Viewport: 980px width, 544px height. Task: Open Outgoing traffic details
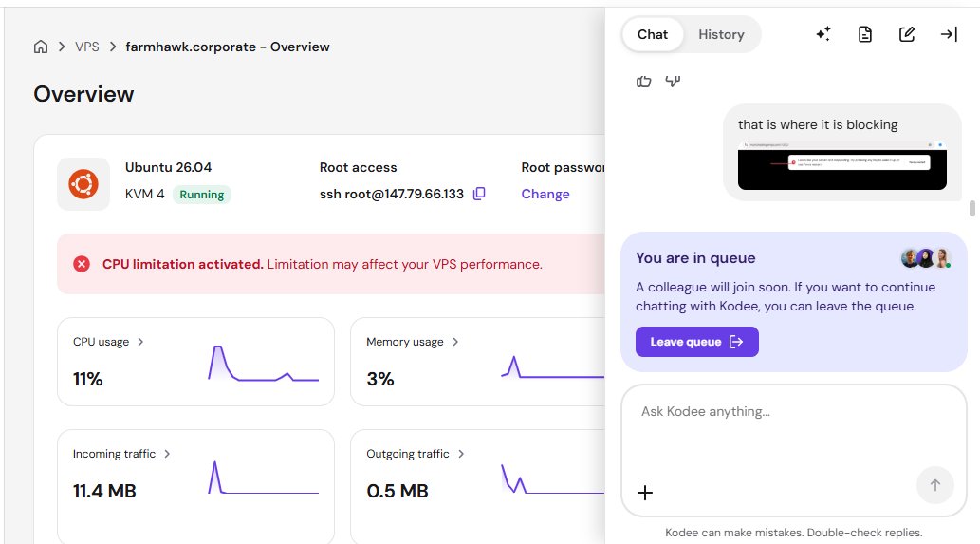(x=415, y=454)
